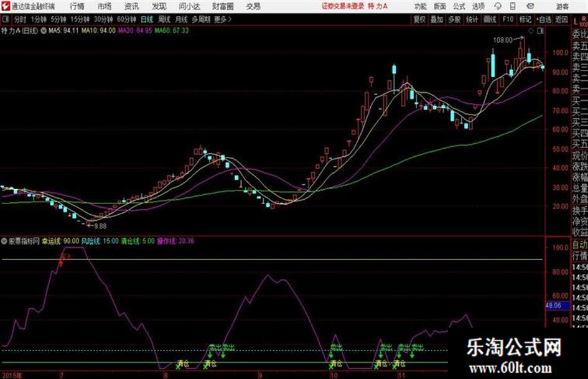Switch to 月线 monthly period
588x379 pixels.
(181, 19)
